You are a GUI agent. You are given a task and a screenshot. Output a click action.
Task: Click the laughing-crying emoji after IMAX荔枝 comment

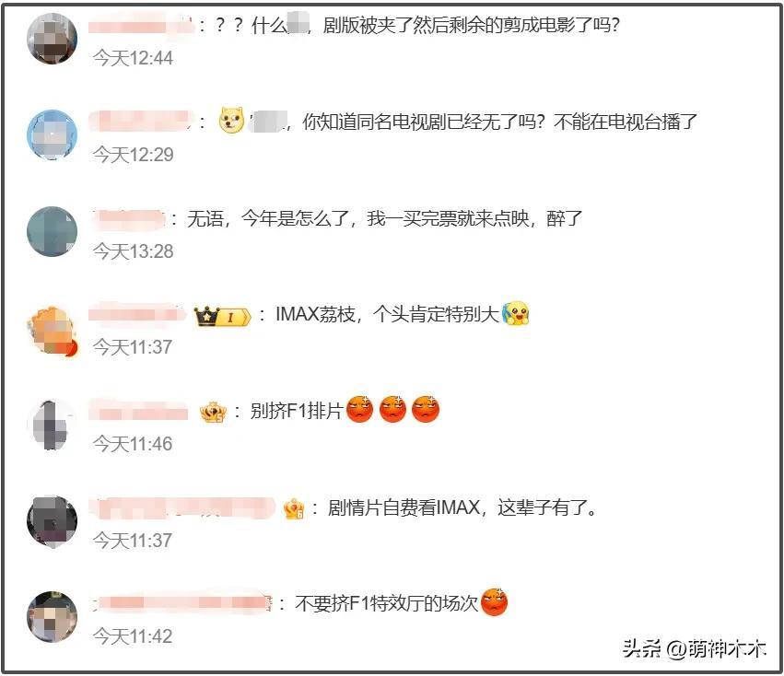tap(516, 313)
